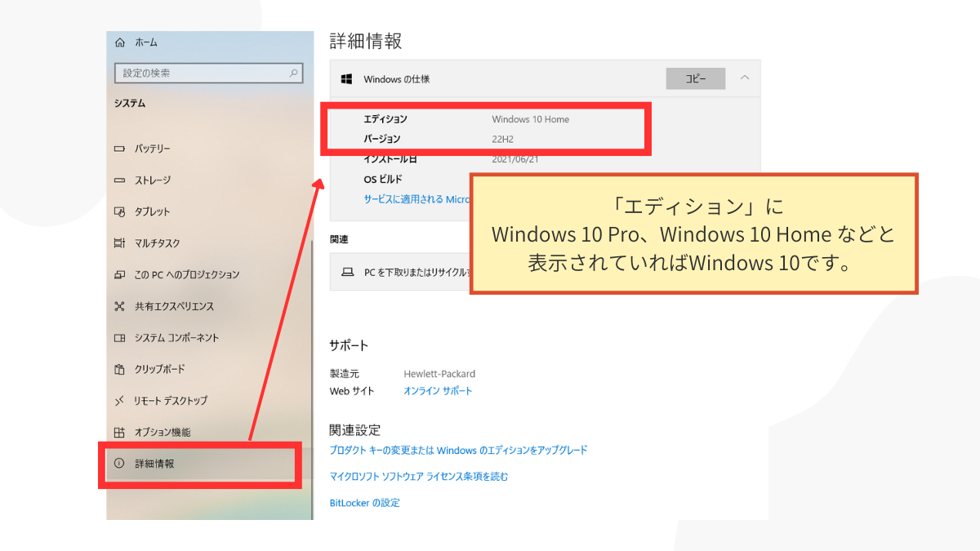This screenshot has height=551, width=980.
Task: Collapse the Windows specifications section
Action: (x=744, y=78)
